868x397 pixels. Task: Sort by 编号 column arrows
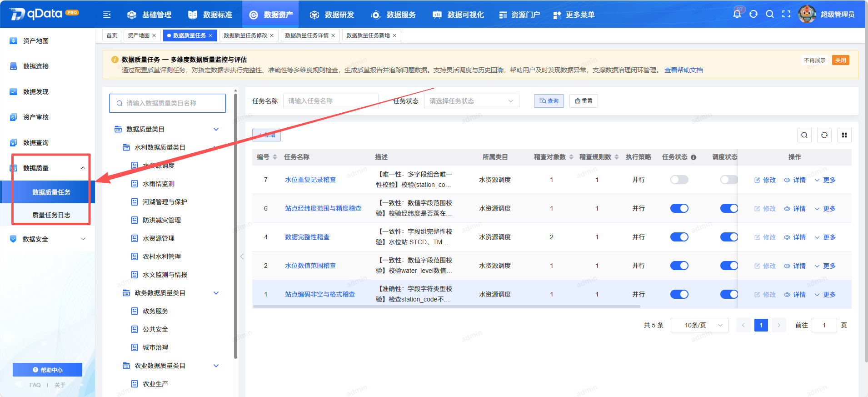(x=275, y=157)
